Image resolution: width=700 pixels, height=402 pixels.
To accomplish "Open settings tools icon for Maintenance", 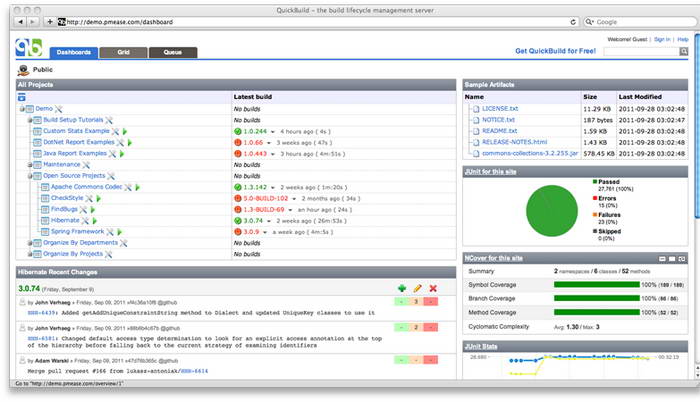I will click(x=86, y=165).
